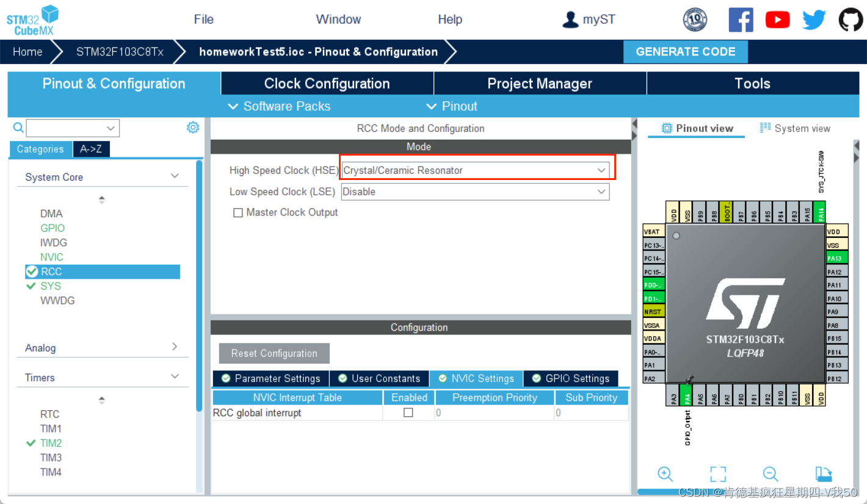The width and height of the screenshot is (867, 504).
Task: Open the GitHub icon link
Action: coord(851,20)
